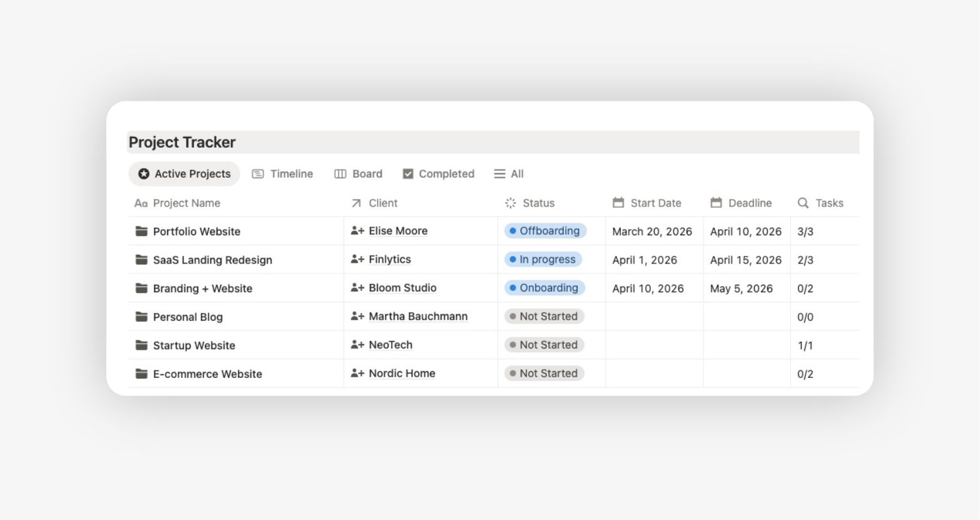Switch to the All view tab
Screen dimensions: 980x520
click(x=515, y=174)
